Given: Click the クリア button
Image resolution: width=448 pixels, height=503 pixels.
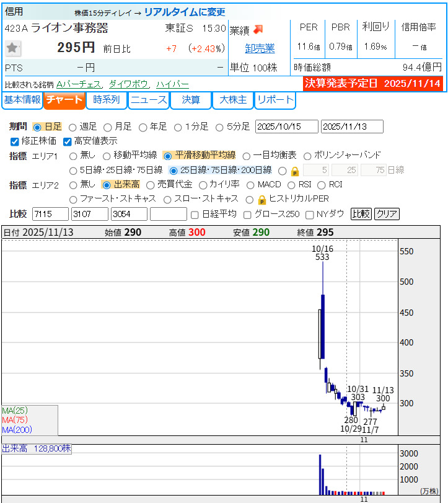Looking at the screenshot, I should 387,213.
